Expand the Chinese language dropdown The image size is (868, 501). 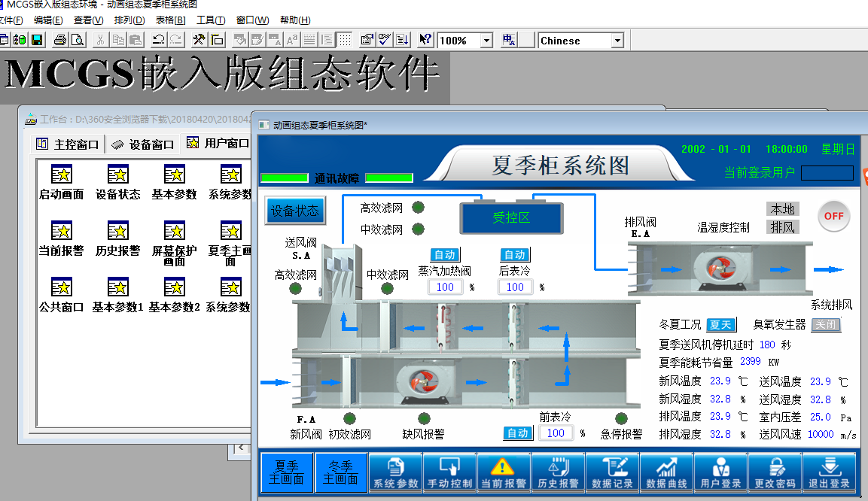click(x=617, y=41)
